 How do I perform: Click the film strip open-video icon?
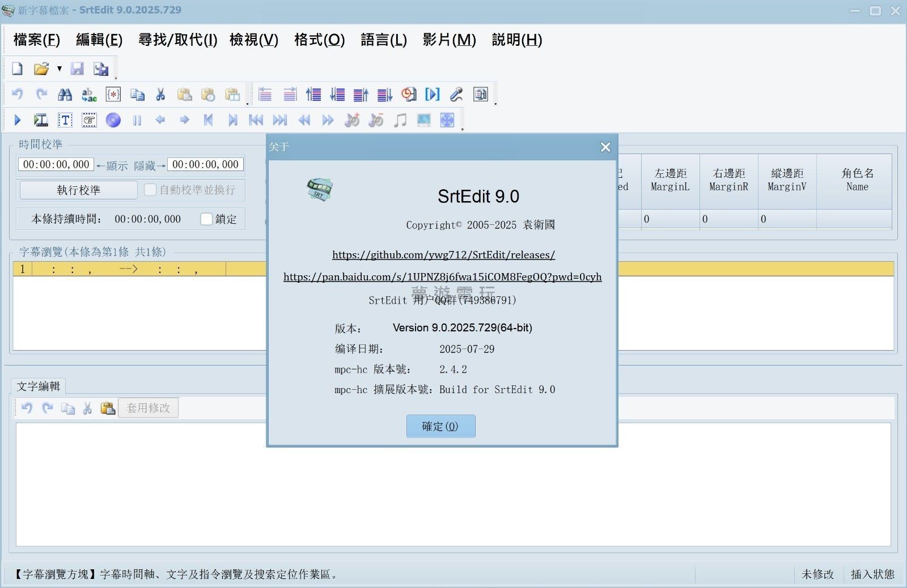41,120
